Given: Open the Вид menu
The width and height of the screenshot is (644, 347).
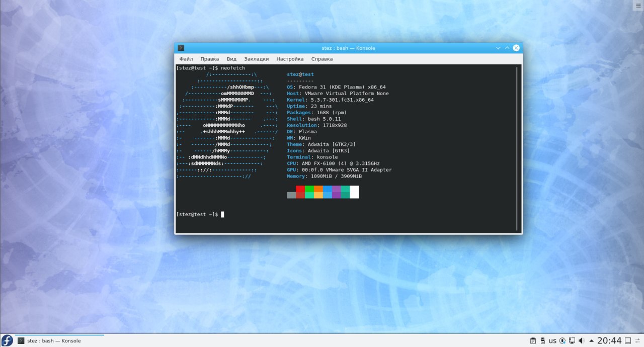Looking at the screenshot, I should (x=231, y=59).
